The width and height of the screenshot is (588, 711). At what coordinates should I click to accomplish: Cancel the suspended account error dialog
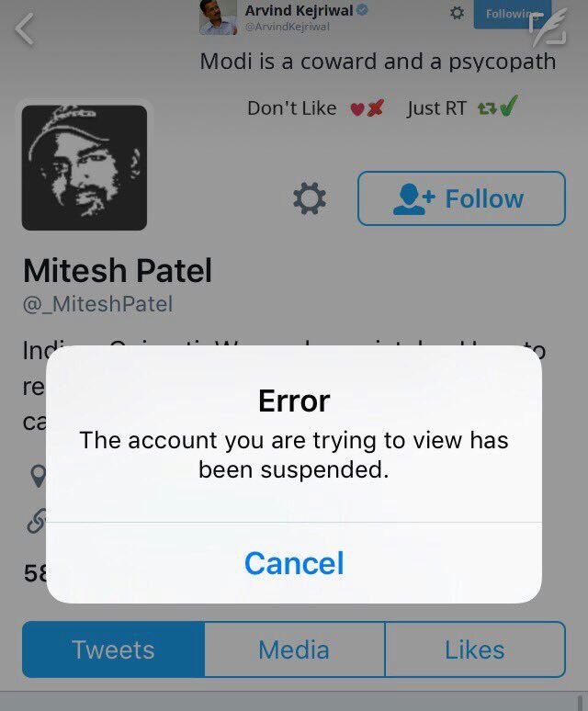294,563
